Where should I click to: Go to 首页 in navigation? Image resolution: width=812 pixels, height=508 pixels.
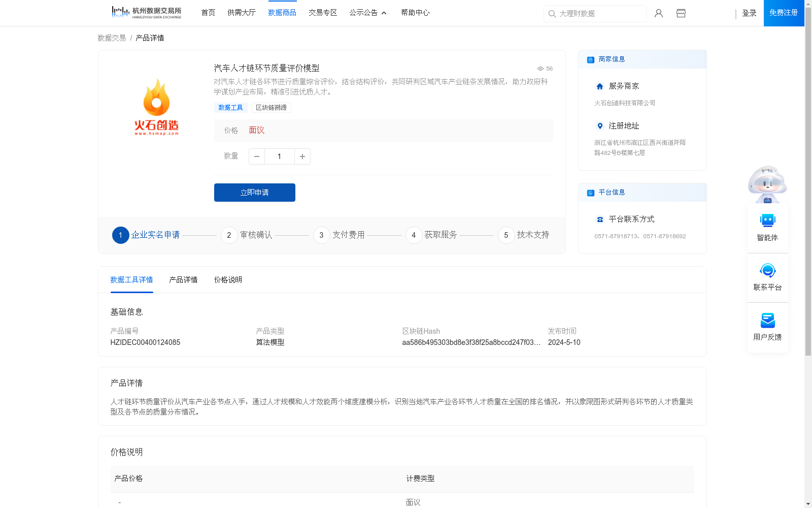tap(208, 13)
